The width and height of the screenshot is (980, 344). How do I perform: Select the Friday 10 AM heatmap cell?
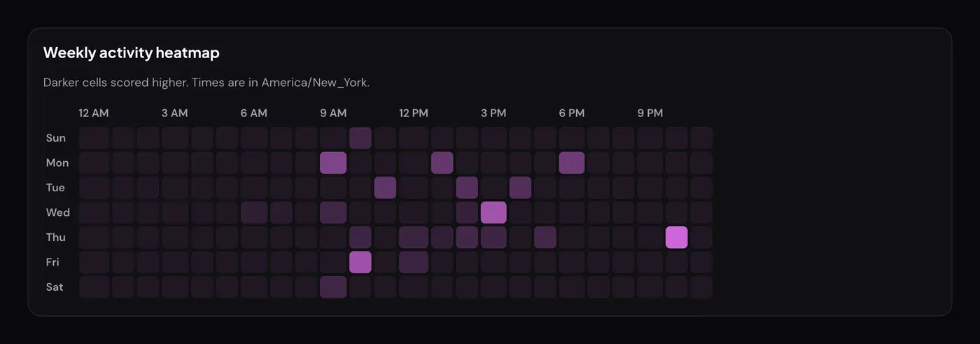point(360,262)
